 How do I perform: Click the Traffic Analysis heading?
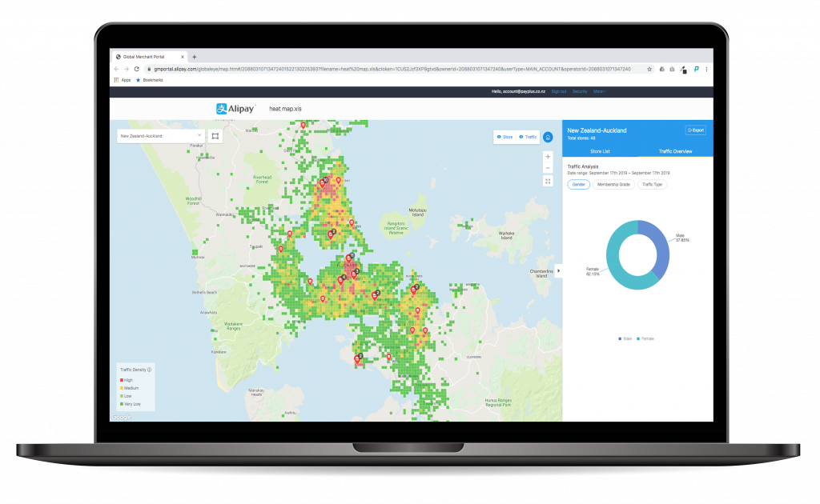click(583, 166)
